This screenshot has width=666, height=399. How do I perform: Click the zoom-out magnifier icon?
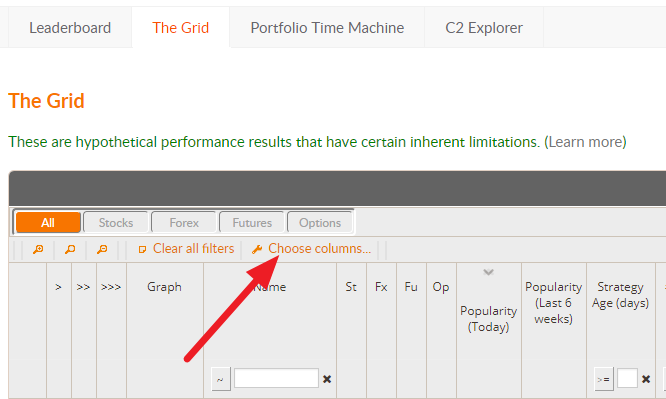click(x=102, y=249)
